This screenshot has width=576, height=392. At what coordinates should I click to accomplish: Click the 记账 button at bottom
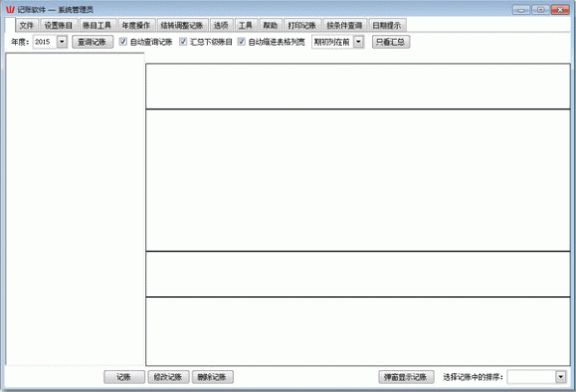pyautogui.click(x=124, y=377)
